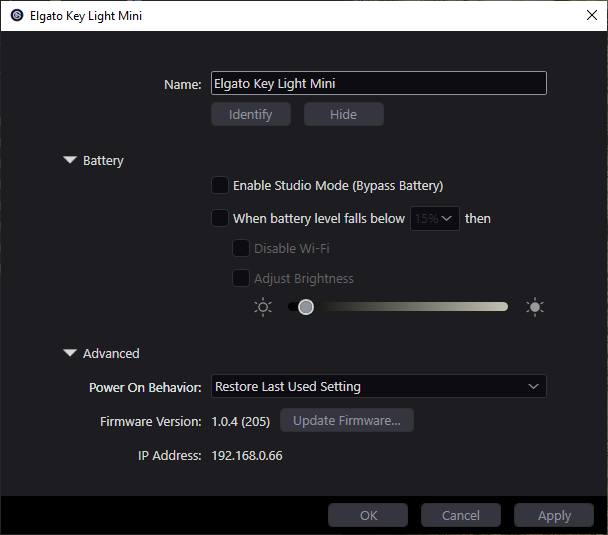Toggle the Adjust Brightness checkbox
This screenshot has height=535, width=608.
(241, 278)
